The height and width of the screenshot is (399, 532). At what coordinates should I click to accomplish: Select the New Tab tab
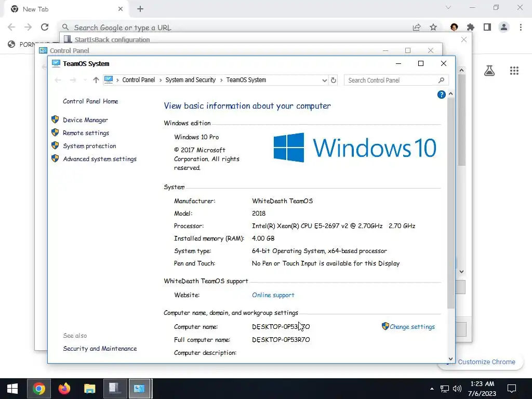[66, 9]
